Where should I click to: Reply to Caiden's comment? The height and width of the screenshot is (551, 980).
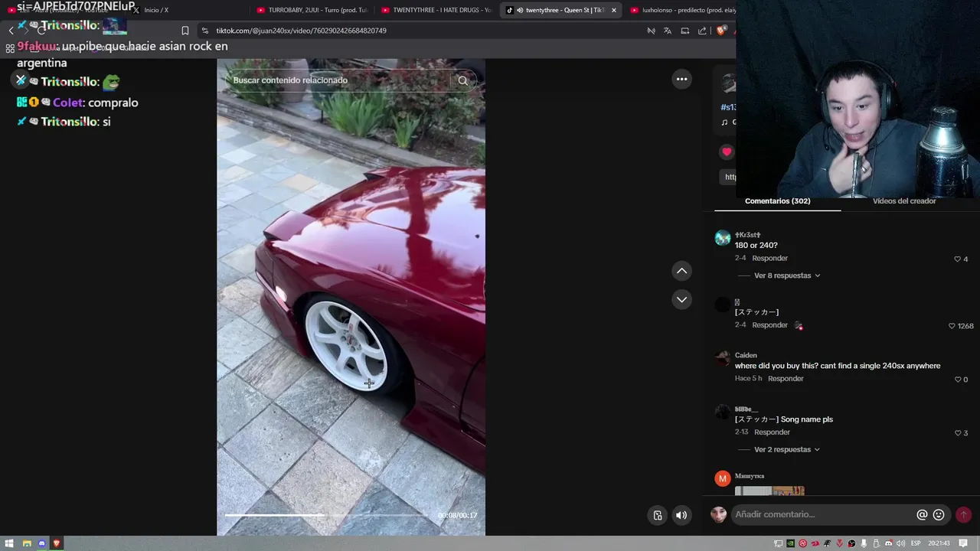click(x=786, y=379)
